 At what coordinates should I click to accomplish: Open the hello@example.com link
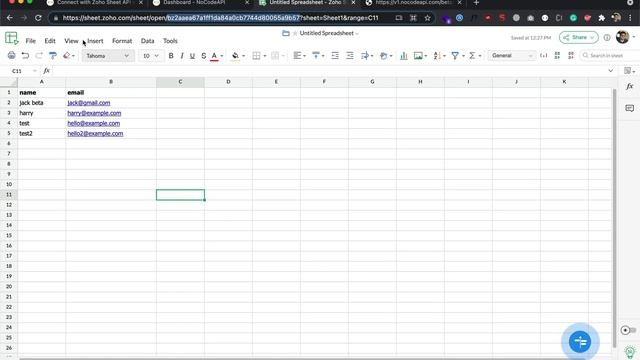click(x=93, y=123)
